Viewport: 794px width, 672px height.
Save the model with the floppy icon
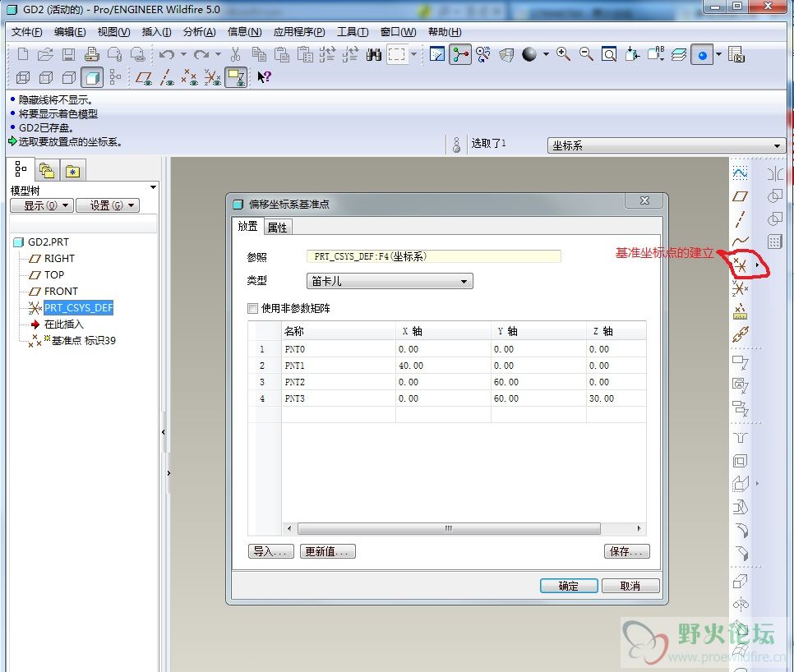click(x=68, y=54)
